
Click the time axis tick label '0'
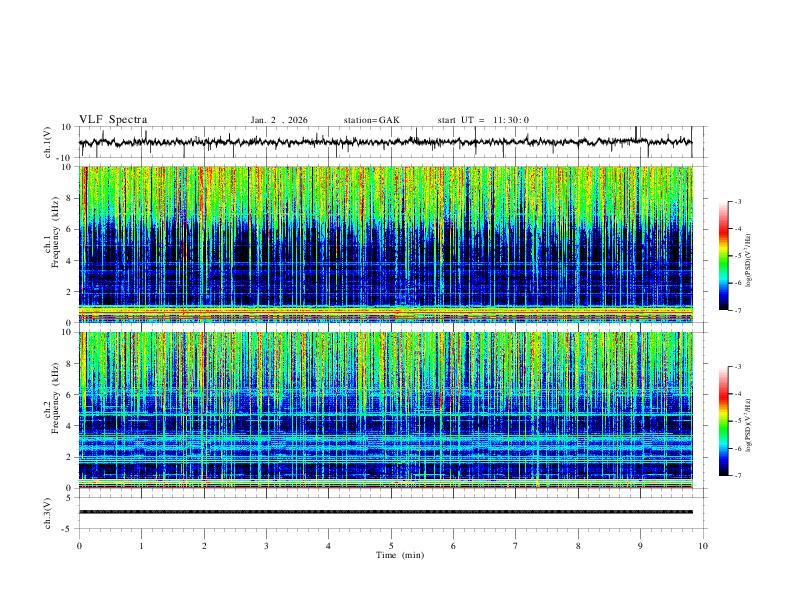pos(79,546)
